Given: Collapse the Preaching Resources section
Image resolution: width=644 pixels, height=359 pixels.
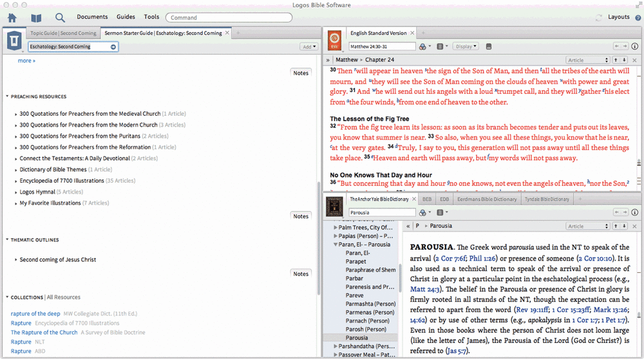Looking at the screenshot, I should 7,97.
